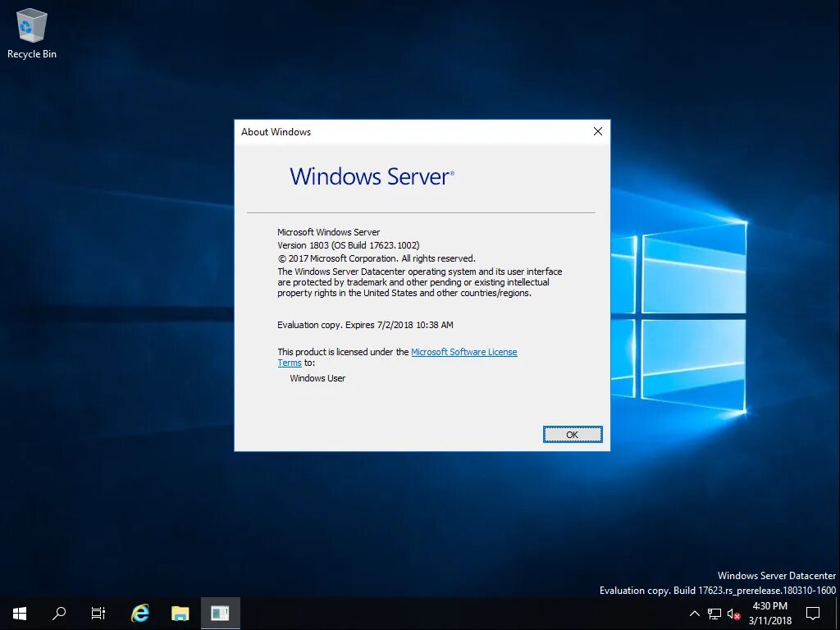Click 'Version 1803 (OS Build 17623.1002)' text

click(348, 245)
